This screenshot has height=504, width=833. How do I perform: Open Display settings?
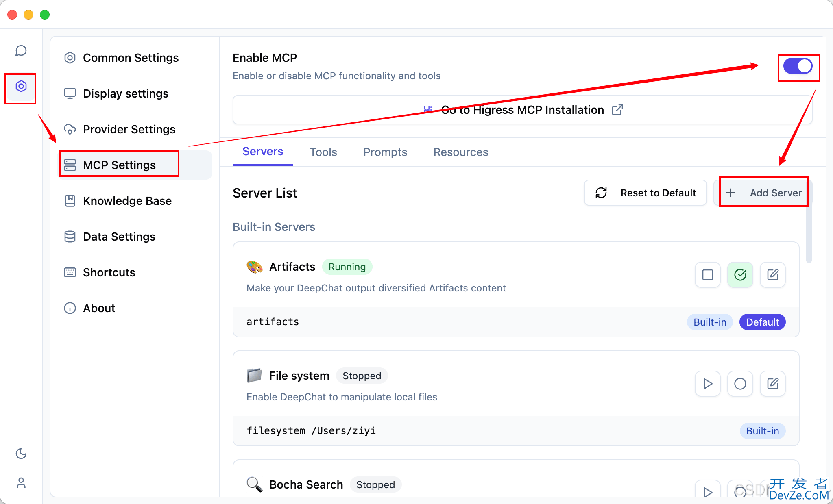(135, 93)
